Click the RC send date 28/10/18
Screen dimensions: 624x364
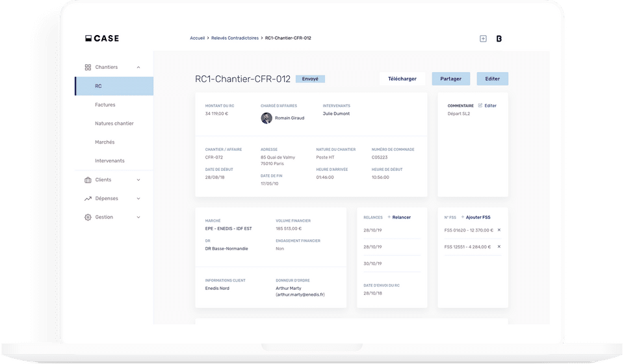[x=372, y=293]
